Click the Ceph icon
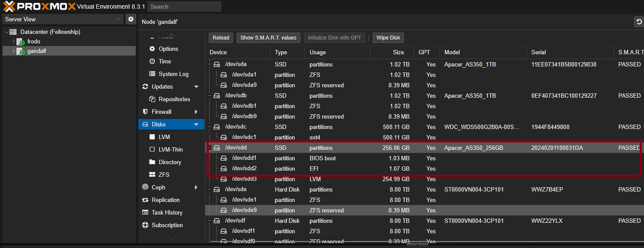Image resolution: width=644 pixels, height=248 pixels. click(x=145, y=187)
